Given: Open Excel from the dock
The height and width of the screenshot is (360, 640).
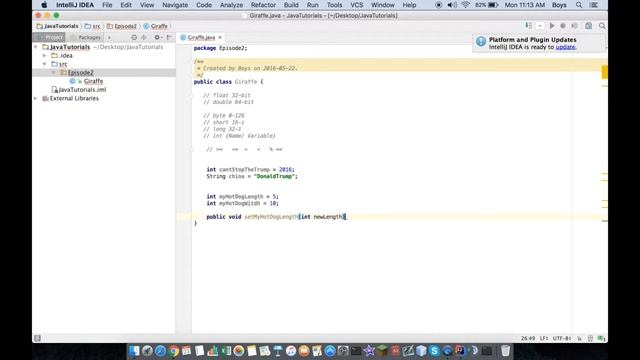Looking at the screenshot, I should point(226,351).
